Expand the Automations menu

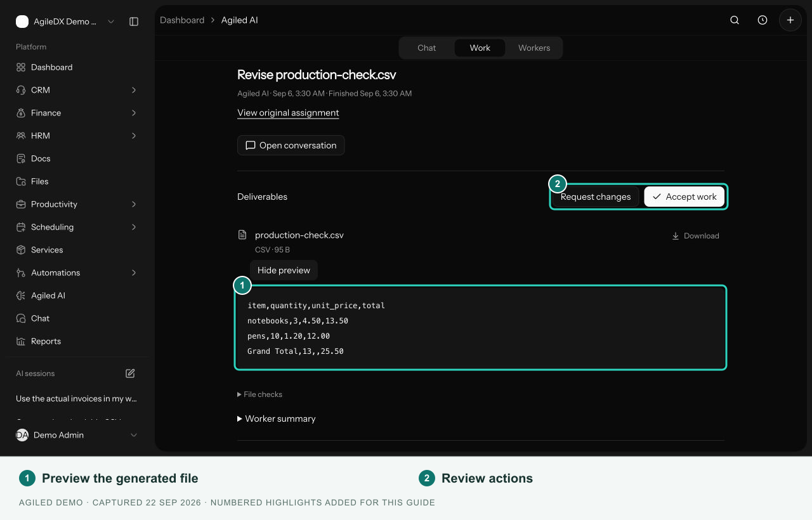76,273
